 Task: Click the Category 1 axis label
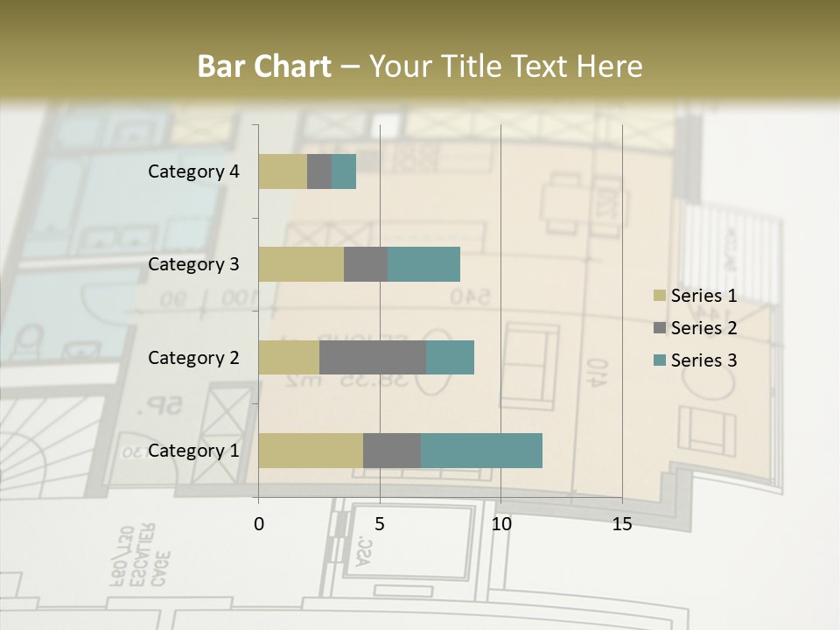[193, 451]
